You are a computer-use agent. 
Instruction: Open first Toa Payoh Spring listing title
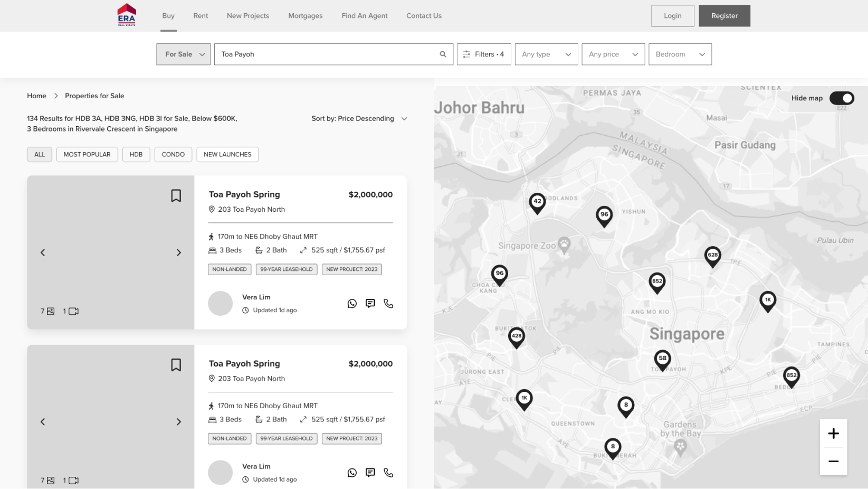coord(244,194)
